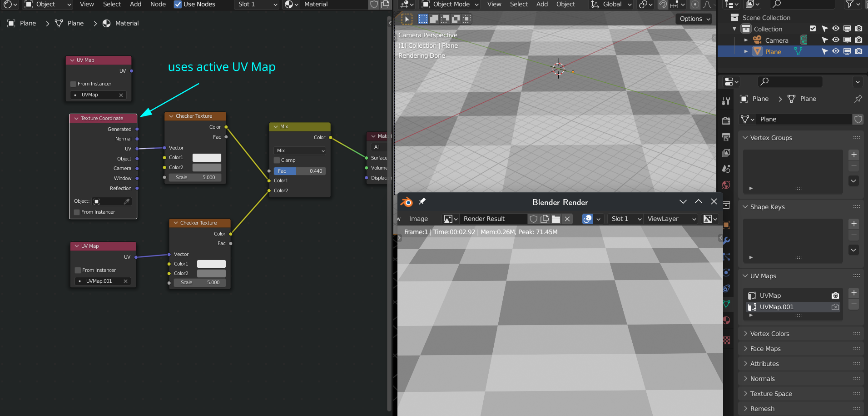The height and width of the screenshot is (416, 868).
Task: Open the Node menu in shader editor
Action: point(158,4)
